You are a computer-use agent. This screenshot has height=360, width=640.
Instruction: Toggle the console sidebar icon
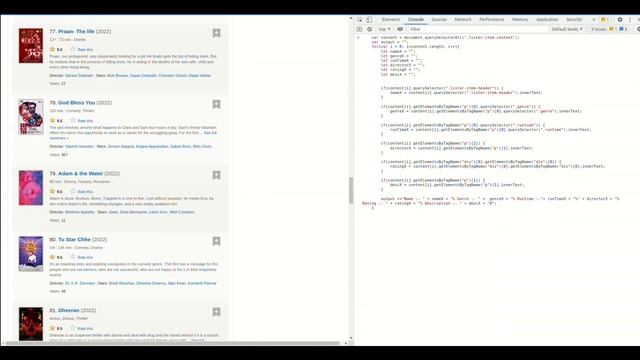pos(359,29)
